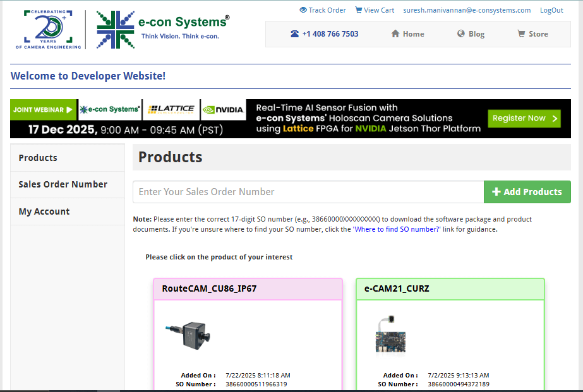Open My Account in the sidebar
583x392 pixels.
tap(68, 211)
